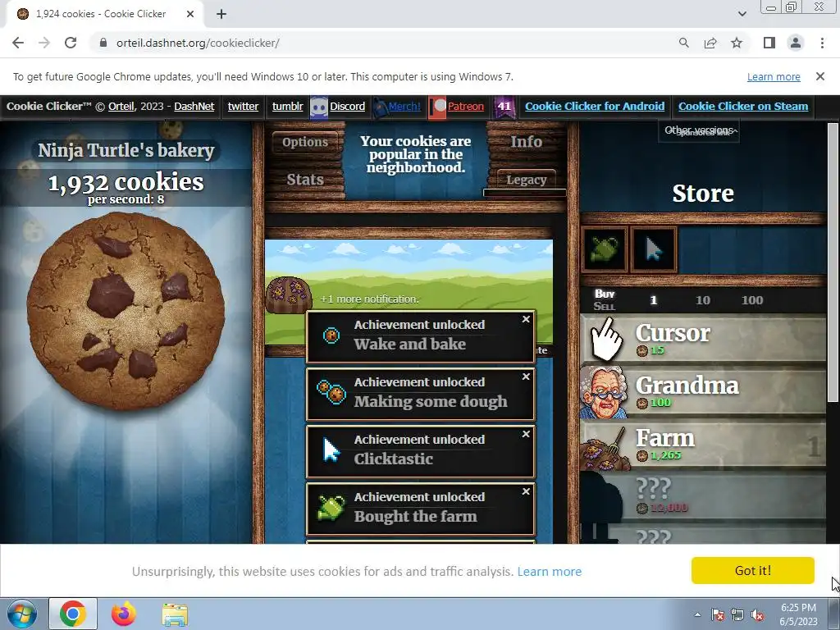Open File Explorer from the taskbar

[175, 614]
